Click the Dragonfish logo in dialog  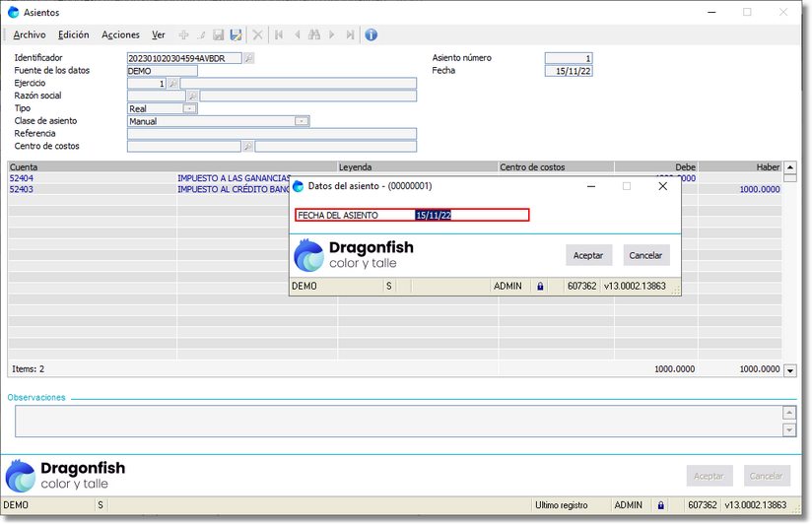tap(354, 255)
